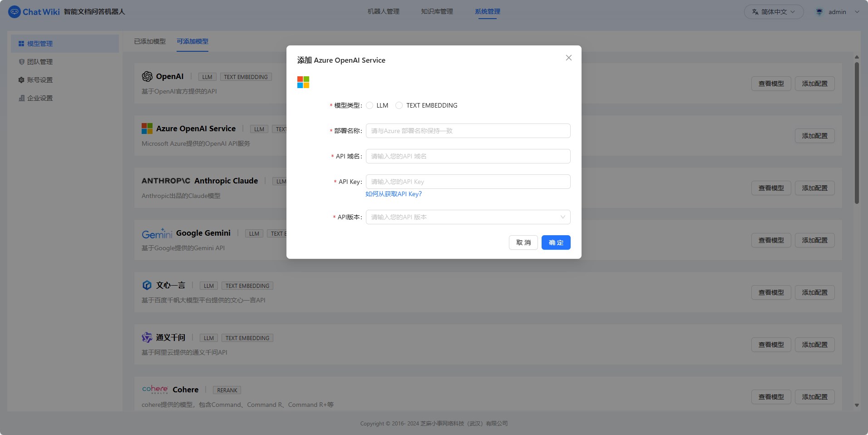This screenshot has height=435, width=868.
Task: Click the Google Gemini logo
Action: coord(157,234)
